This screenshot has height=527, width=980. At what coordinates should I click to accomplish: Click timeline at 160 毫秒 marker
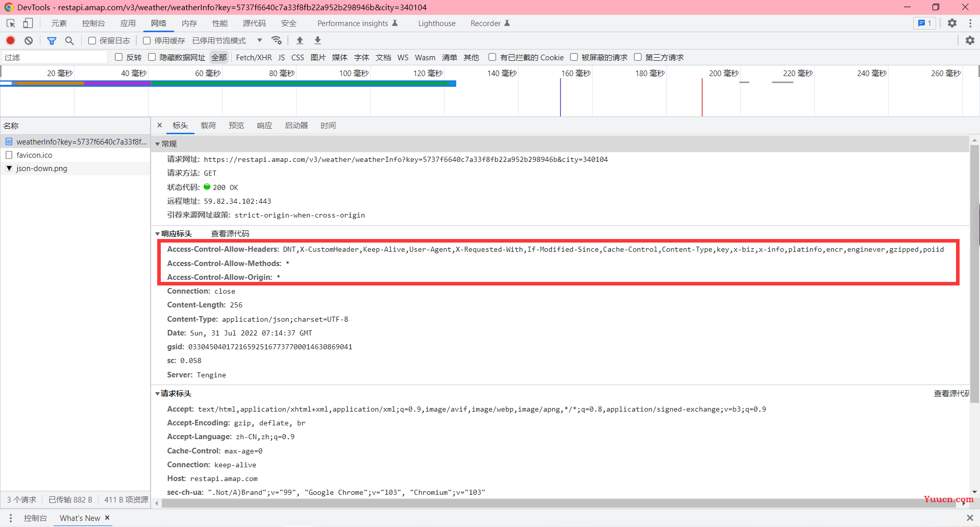point(576,73)
